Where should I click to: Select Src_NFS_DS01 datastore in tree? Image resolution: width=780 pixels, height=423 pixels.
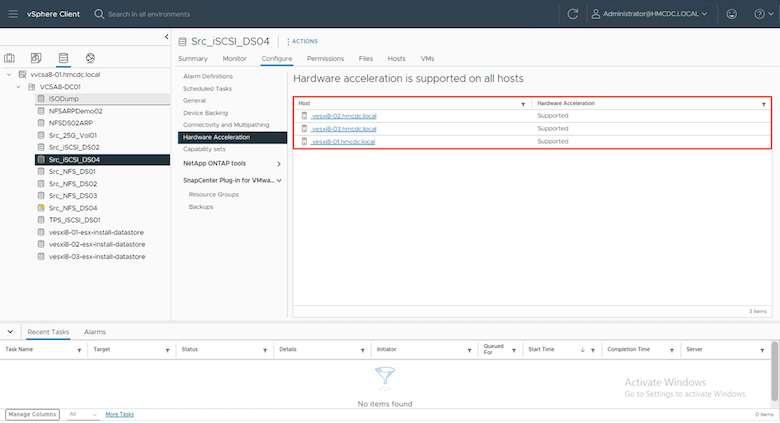[72, 172]
